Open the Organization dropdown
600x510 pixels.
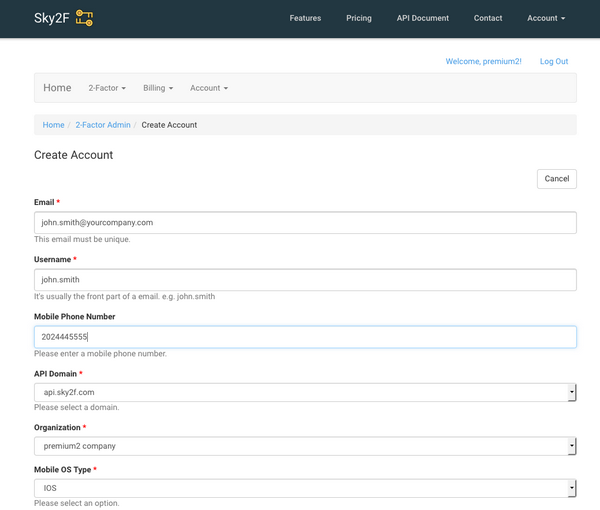305,446
